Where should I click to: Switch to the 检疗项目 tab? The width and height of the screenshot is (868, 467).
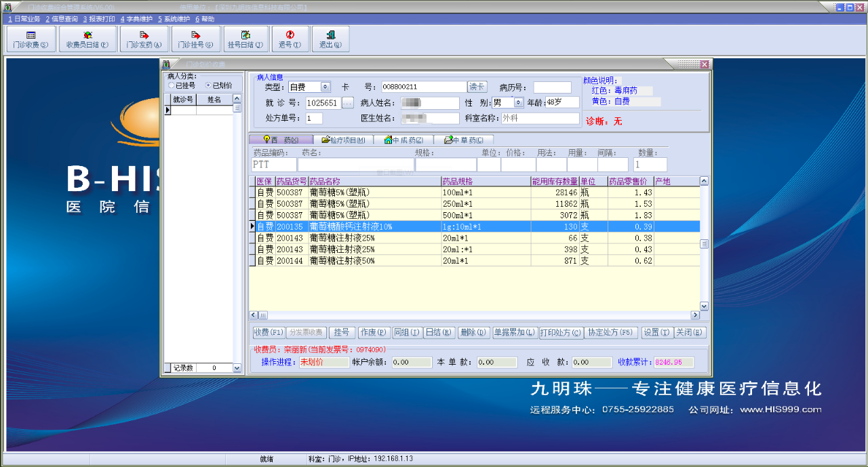(343, 140)
